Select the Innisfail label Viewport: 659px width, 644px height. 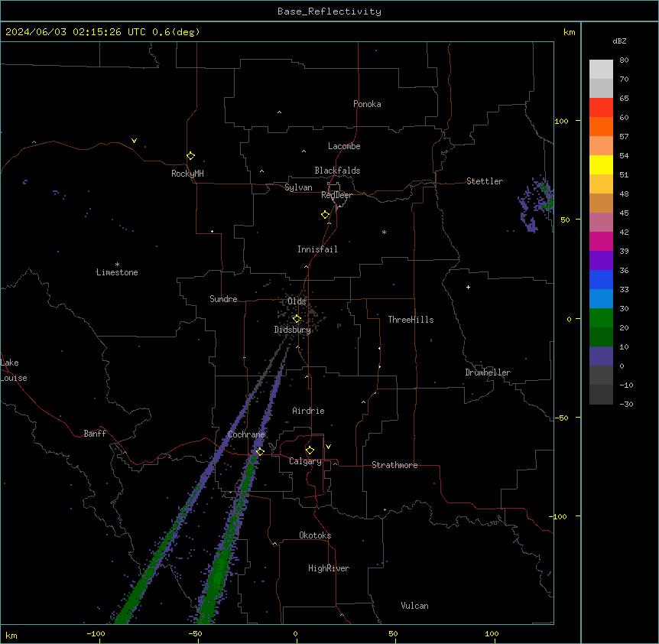(x=317, y=249)
